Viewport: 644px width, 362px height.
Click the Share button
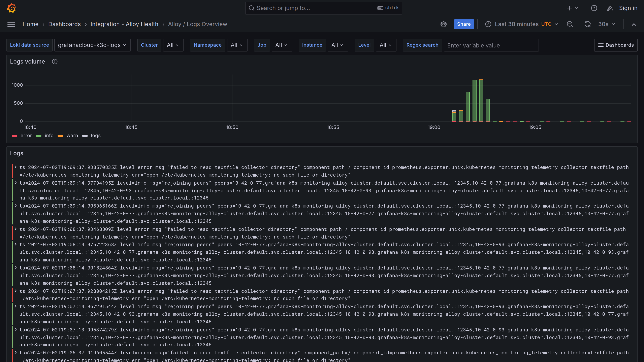point(464,24)
